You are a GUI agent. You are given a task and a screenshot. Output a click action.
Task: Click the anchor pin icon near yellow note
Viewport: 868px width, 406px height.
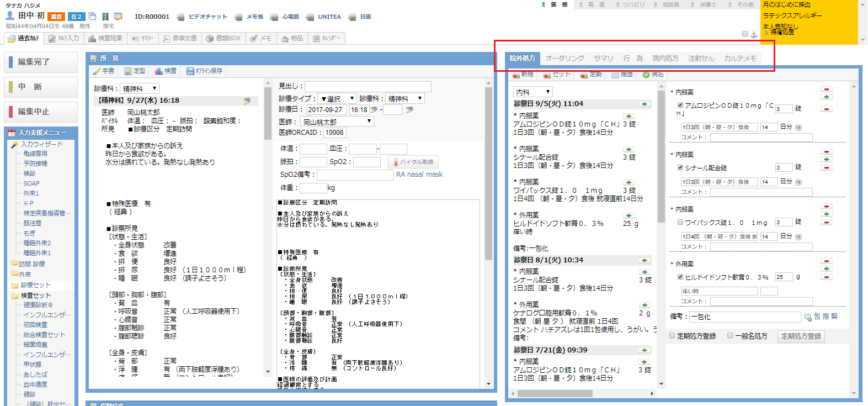754,34
